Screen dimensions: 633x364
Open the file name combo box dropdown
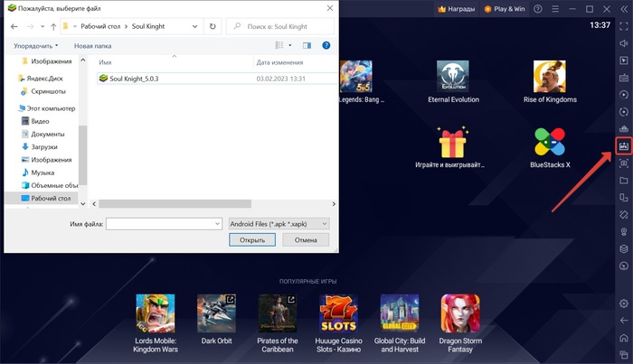pos(217,223)
